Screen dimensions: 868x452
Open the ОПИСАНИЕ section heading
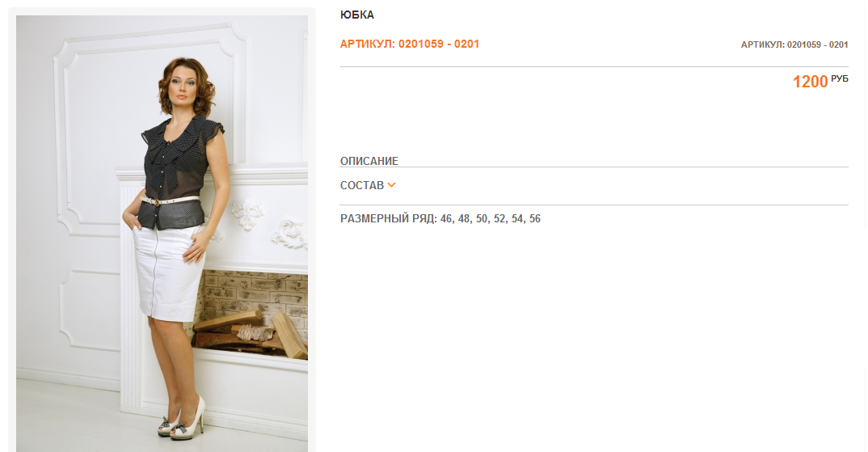click(369, 161)
